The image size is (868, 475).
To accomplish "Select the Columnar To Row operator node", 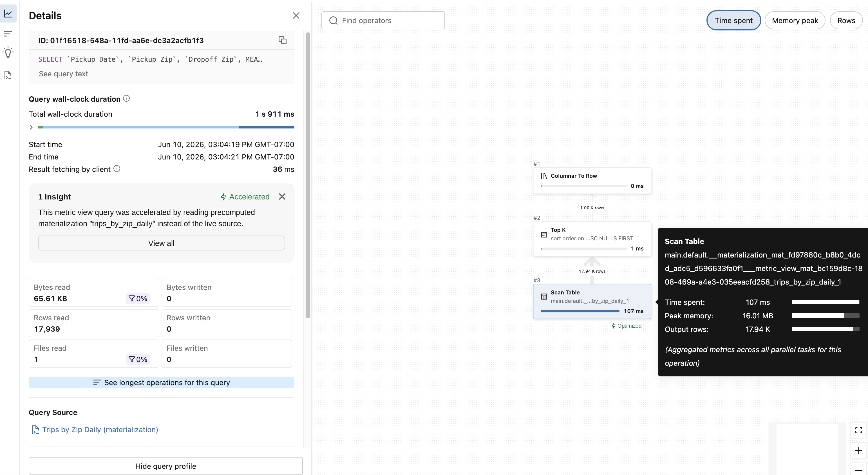I will point(592,181).
